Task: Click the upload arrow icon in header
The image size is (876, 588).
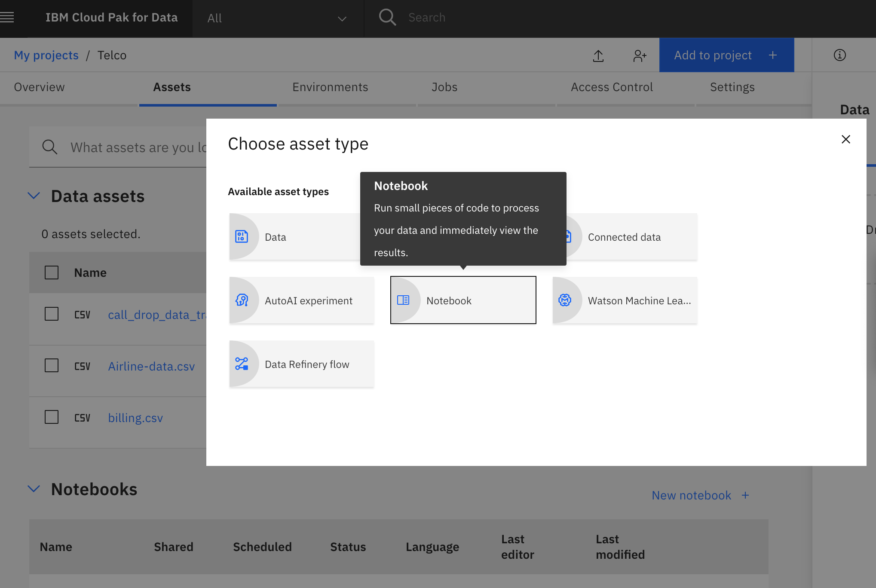Action: pos(598,55)
